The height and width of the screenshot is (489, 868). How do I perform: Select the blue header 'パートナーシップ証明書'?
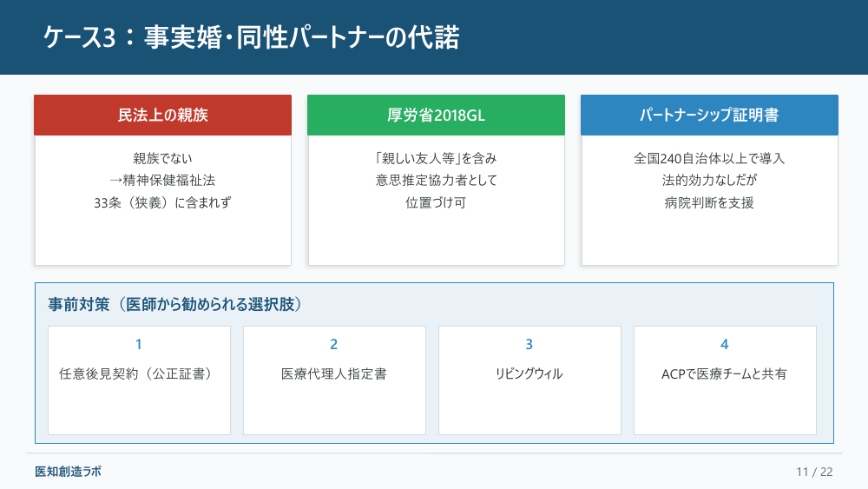coord(709,116)
